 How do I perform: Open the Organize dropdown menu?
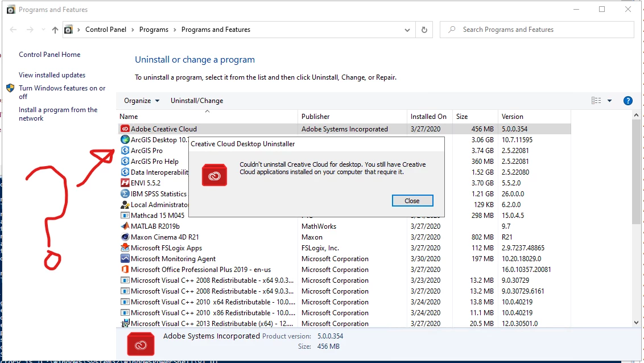click(x=142, y=101)
